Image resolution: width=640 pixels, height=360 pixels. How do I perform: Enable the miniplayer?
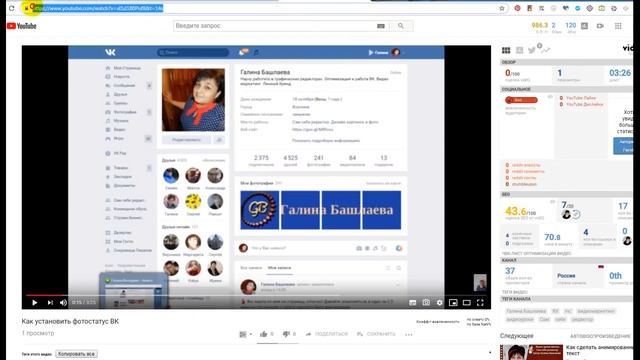453,302
